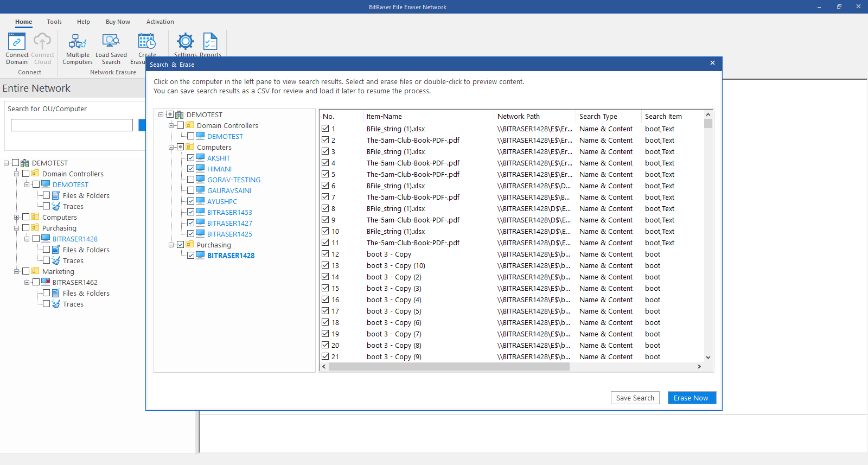Open Multiple Computers ribbon tool

[x=78, y=42]
